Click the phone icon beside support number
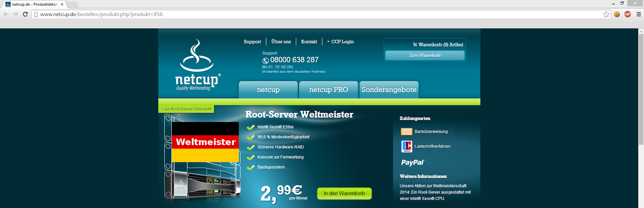Screen dimensions: 644x208 tap(266, 61)
